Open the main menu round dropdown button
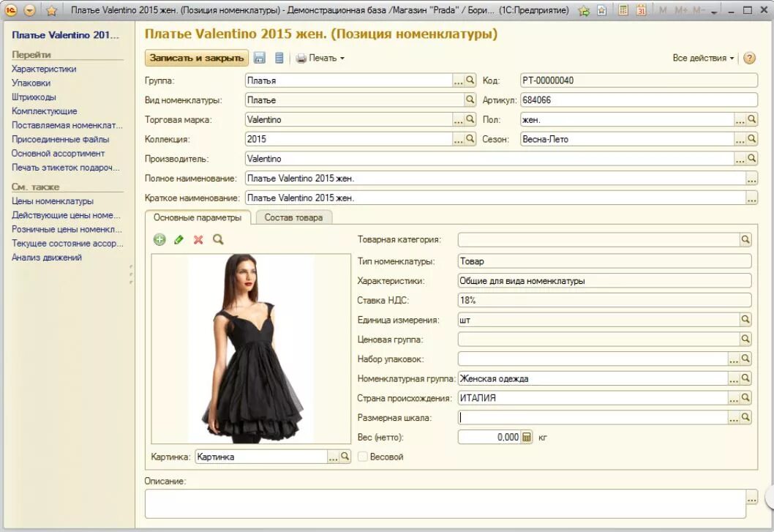Viewport: 774px width, 532px height. pyautogui.click(x=29, y=10)
